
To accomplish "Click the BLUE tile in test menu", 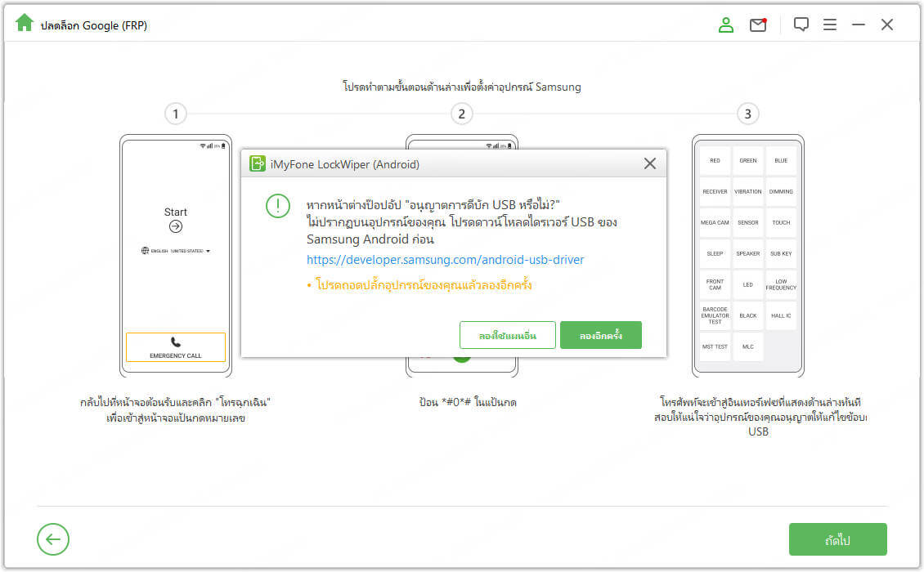I will point(781,161).
